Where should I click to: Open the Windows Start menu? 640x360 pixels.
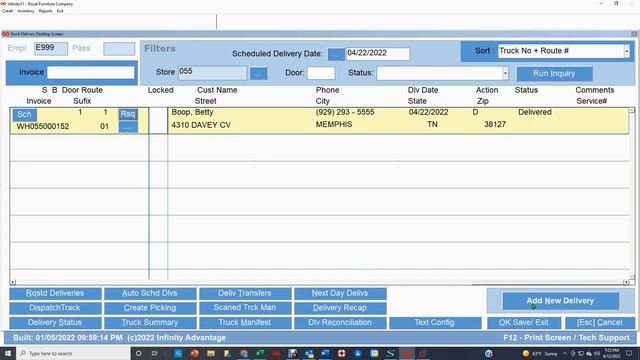(x=8, y=353)
